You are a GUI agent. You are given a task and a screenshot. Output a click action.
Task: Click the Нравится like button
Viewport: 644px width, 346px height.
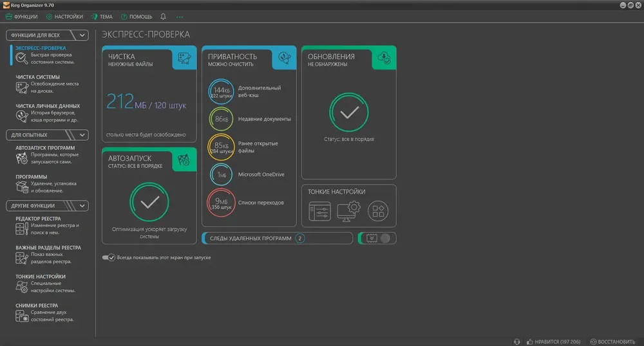coord(553,341)
